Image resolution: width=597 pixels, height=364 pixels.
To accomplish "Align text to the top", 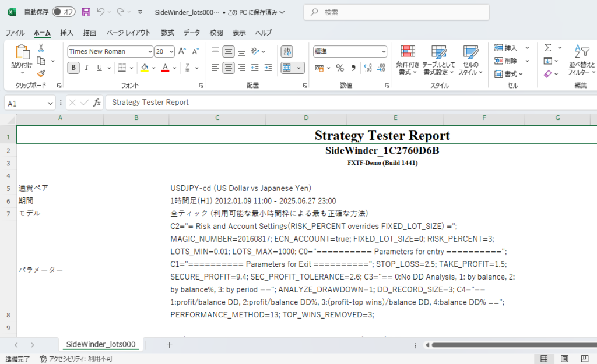I will (x=215, y=51).
